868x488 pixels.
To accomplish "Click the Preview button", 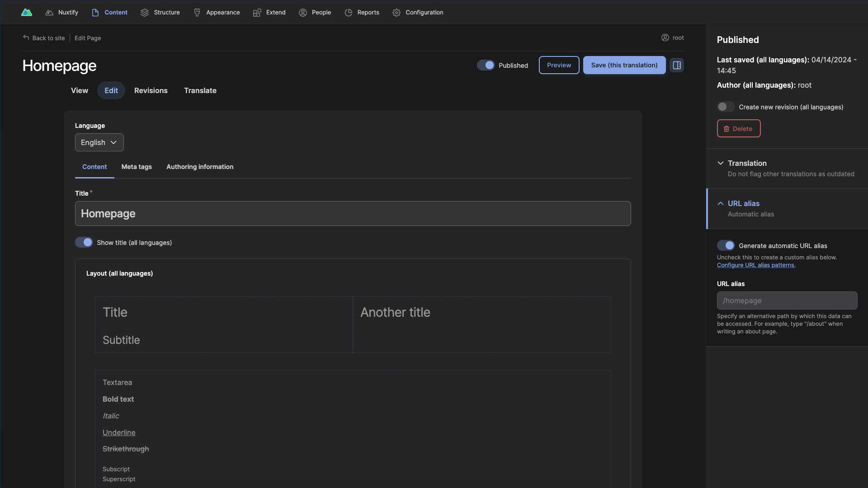I will (x=559, y=64).
